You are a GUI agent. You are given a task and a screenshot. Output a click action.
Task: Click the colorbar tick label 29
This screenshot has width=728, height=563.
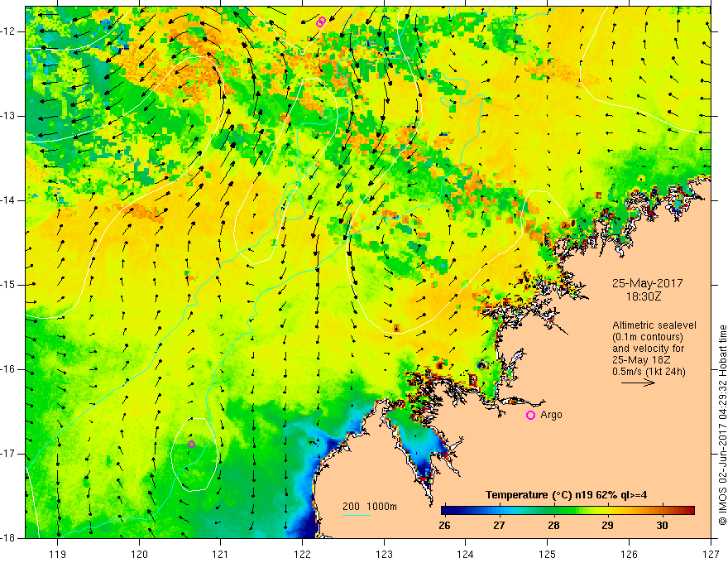point(607,526)
